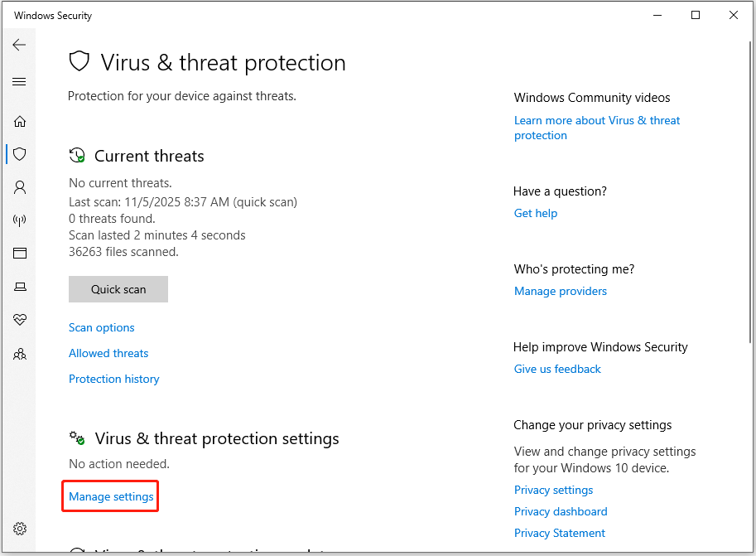
Task: Click Get help
Action: tap(535, 213)
